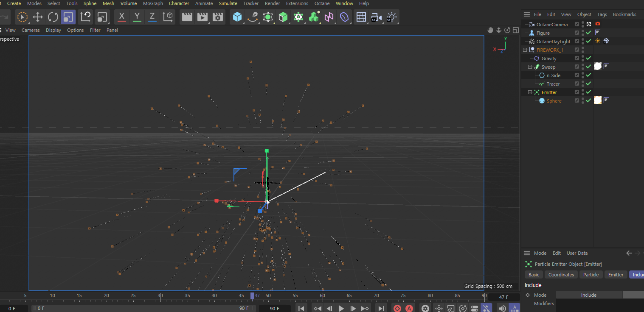644x312 pixels.
Task: Disable the Gravity object checkmark
Action: pyautogui.click(x=588, y=58)
